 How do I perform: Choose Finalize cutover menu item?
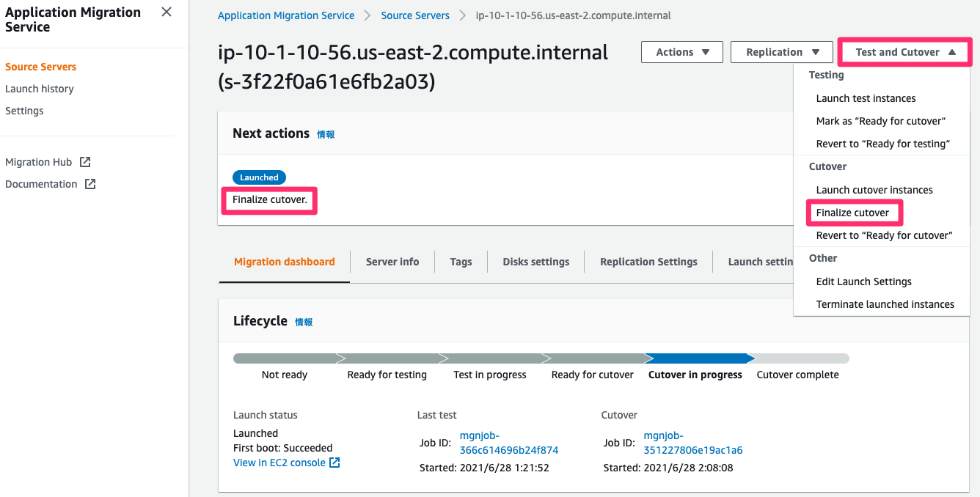pyautogui.click(x=852, y=213)
